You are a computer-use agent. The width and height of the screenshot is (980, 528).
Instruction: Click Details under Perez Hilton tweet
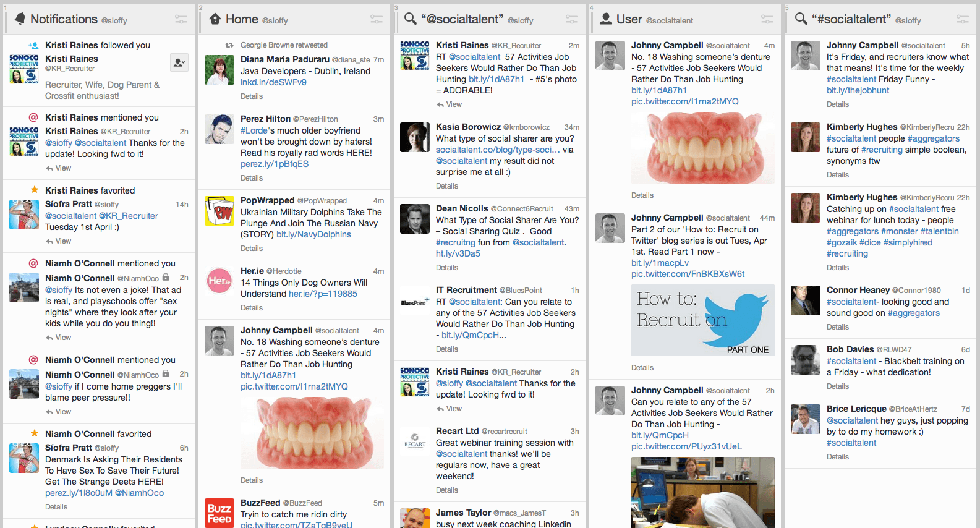pyautogui.click(x=252, y=178)
